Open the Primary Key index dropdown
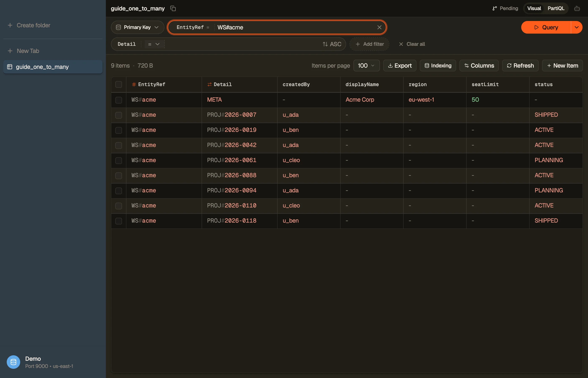This screenshot has height=378, width=588. pyautogui.click(x=137, y=27)
